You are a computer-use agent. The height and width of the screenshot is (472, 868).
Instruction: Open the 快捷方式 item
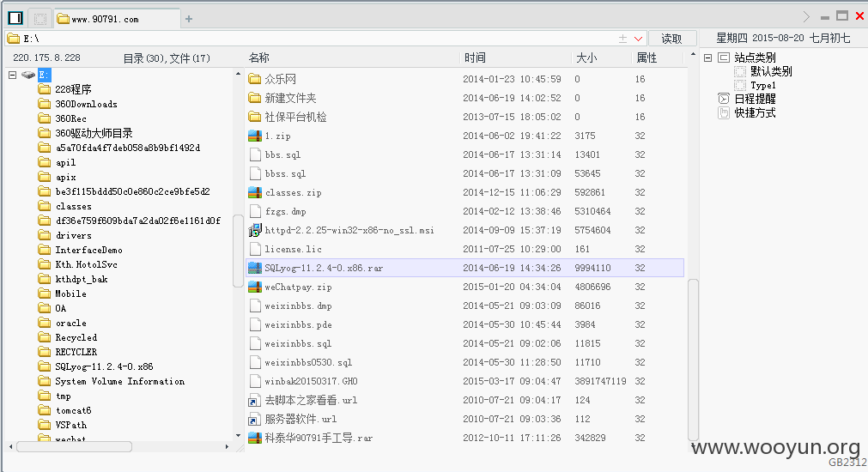pos(755,113)
